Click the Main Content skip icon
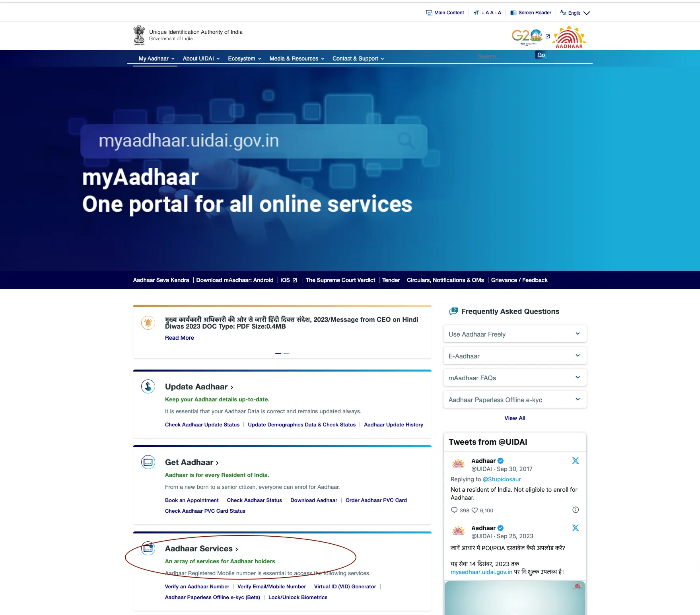The image size is (700, 615). coord(429,13)
